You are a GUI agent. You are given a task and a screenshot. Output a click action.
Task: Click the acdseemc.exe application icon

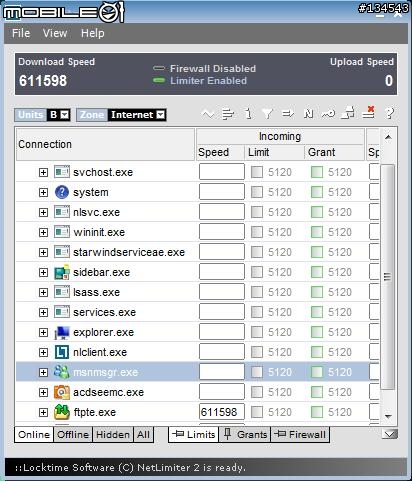tap(62, 392)
